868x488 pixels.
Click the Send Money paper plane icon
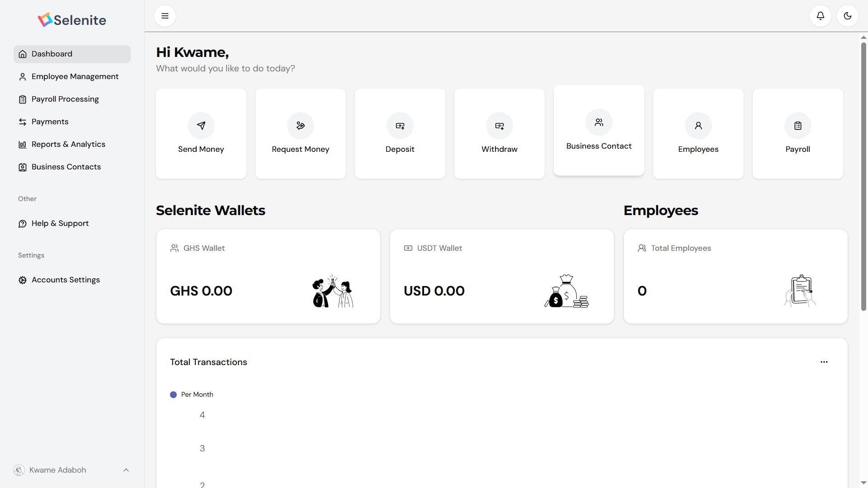(x=201, y=126)
